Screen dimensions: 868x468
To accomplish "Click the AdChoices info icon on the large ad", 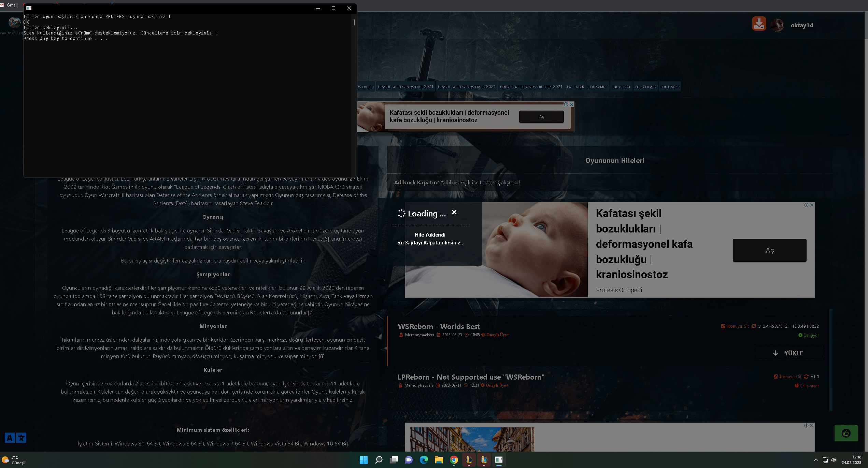I will (x=806, y=205).
